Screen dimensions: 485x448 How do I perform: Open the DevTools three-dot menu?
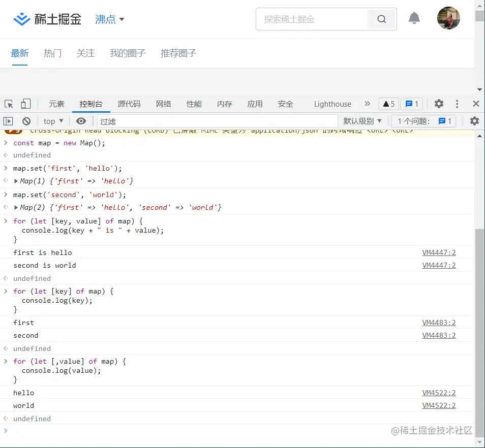coord(457,104)
